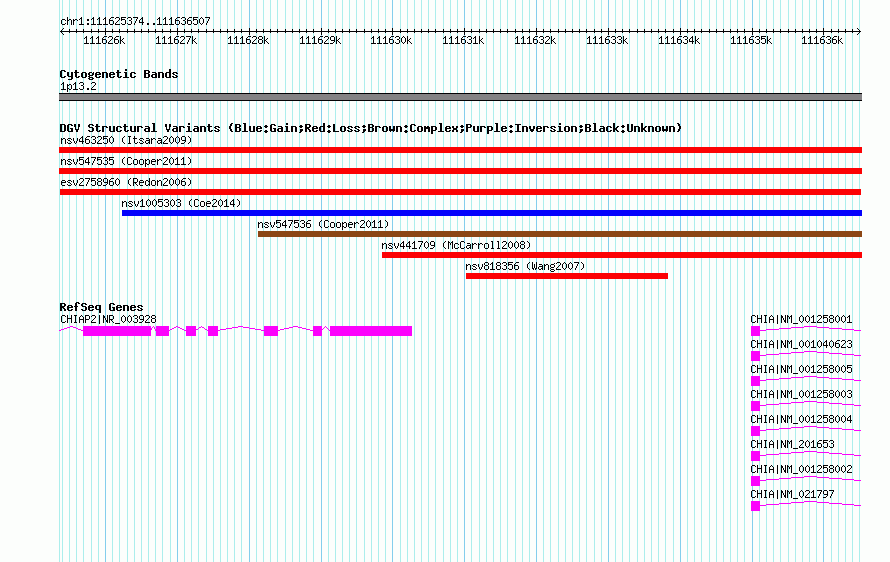Open the nsv463250 (Itsara2009) label
Screen dimensions: 890x562
126,140
